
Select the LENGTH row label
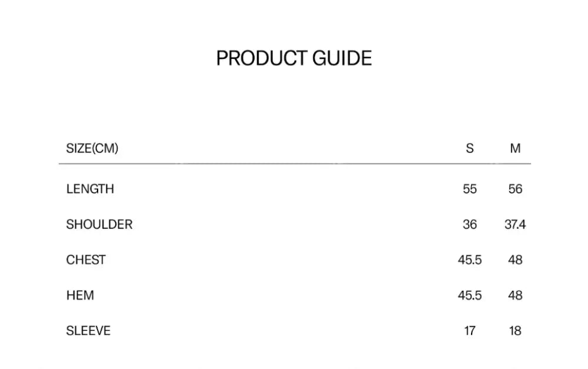coord(90,189)
